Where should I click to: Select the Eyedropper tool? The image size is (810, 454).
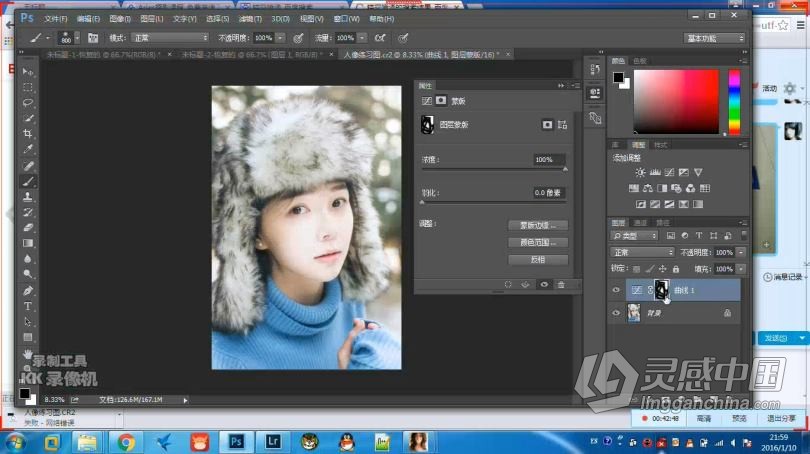(28, 149)
